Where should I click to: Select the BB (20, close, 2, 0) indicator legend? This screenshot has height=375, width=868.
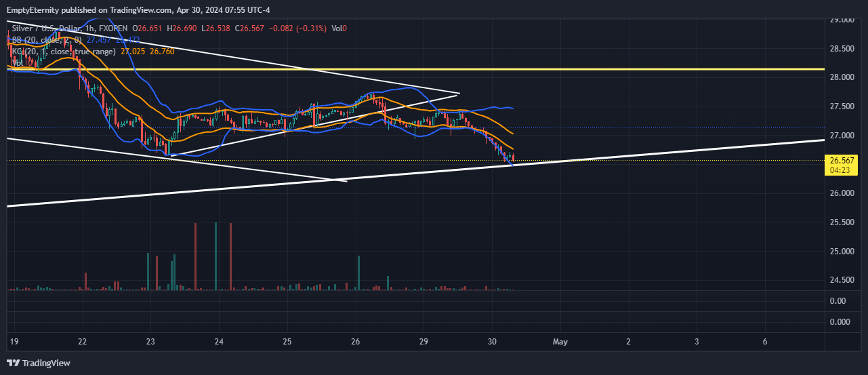[47, 40]
